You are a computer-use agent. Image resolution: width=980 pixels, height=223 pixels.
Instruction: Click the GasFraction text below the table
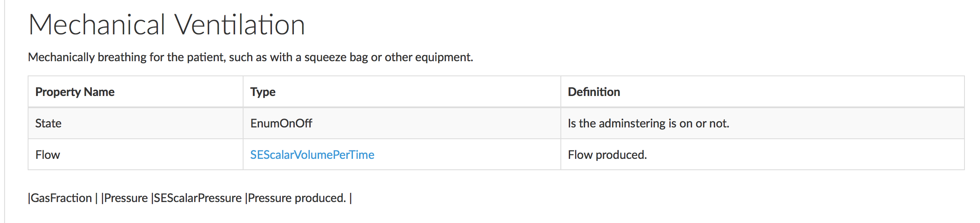click(x=61, y=198)
